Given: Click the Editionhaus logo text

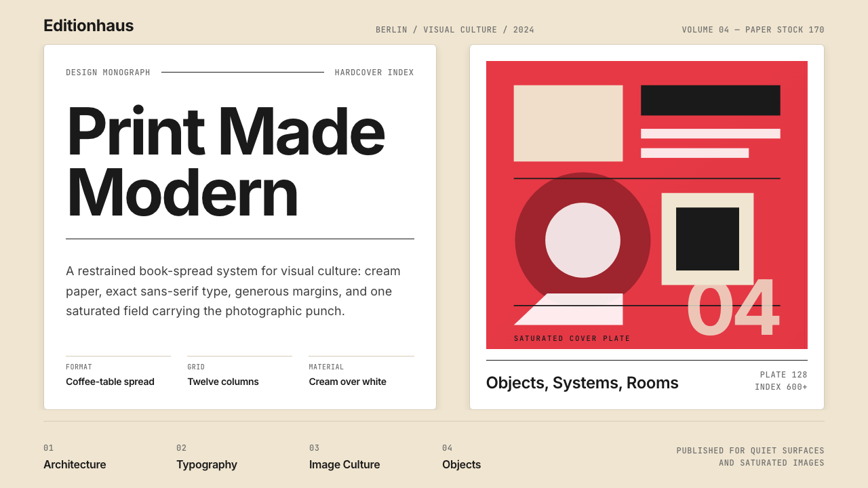Looking at the screenshot, I should 89,26.
